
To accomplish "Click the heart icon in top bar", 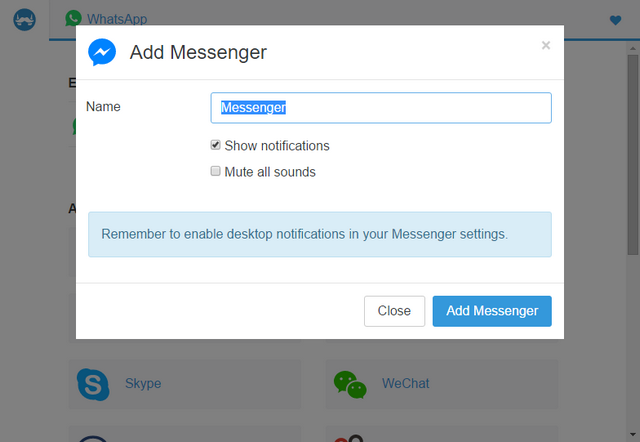I will [615, 20].
